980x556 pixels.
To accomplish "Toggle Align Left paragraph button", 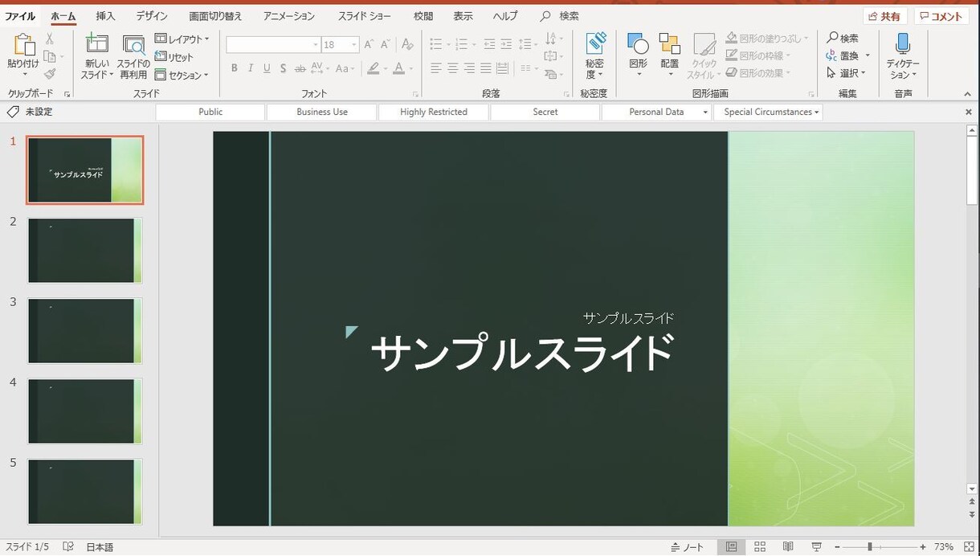I will [x=436, y=68].
